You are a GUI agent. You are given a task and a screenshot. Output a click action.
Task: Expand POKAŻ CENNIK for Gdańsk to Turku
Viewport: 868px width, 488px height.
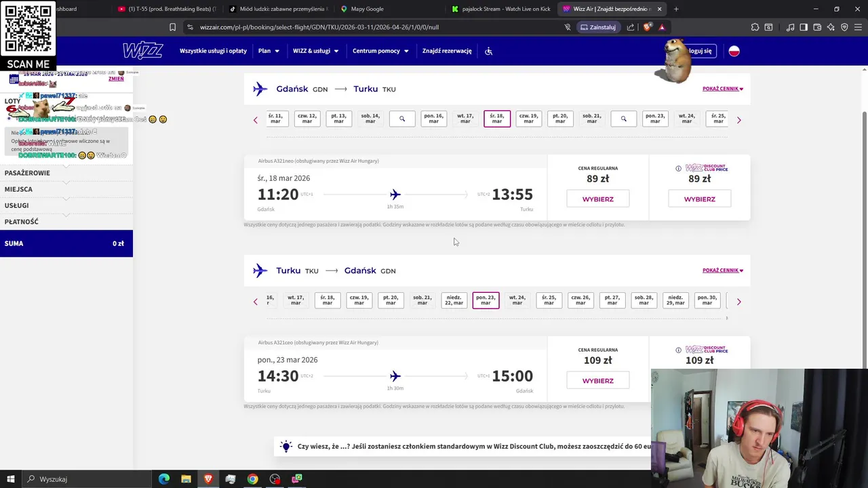pos(723,89)
